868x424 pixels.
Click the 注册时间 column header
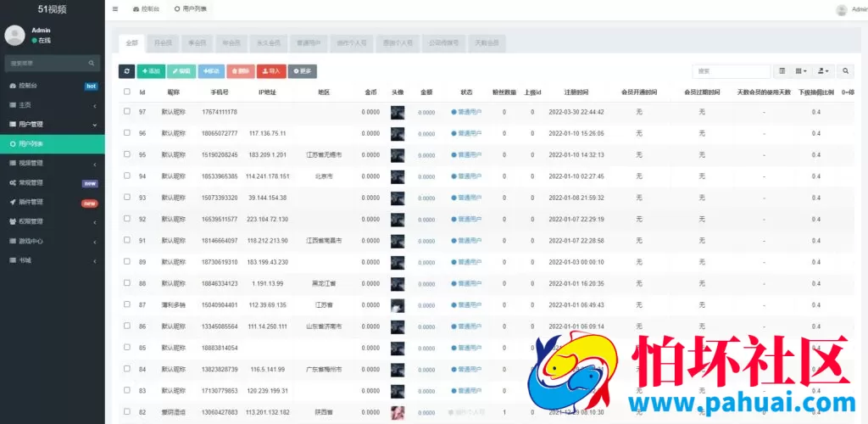coord(576,92)
